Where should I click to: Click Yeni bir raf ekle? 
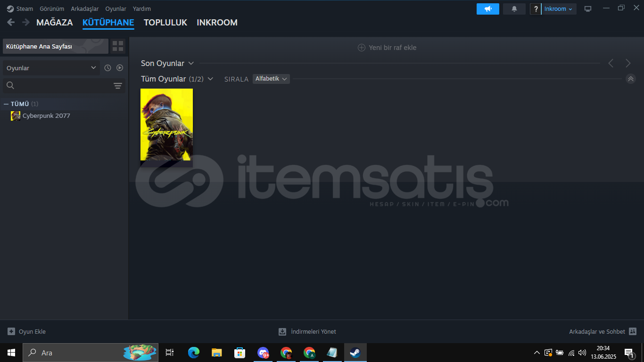pyautogui.click(x=387, y=48)
